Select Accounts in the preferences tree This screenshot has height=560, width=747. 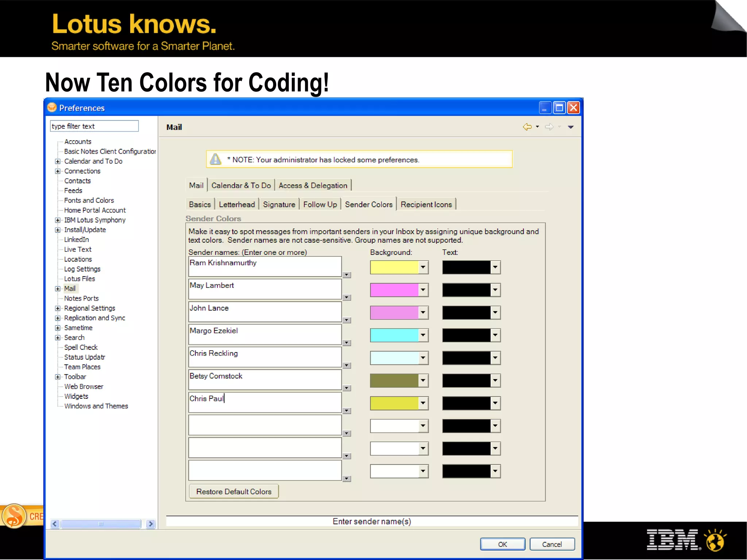coord(78,142)
